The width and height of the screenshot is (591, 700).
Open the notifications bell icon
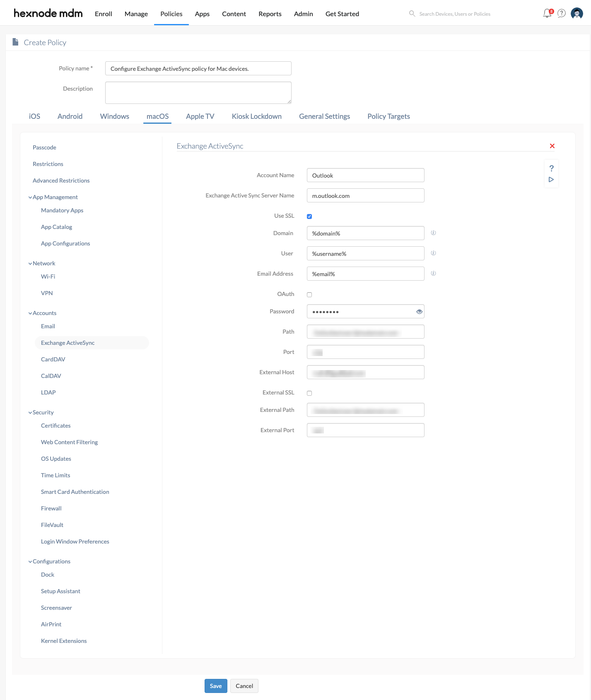coord(548,13)
